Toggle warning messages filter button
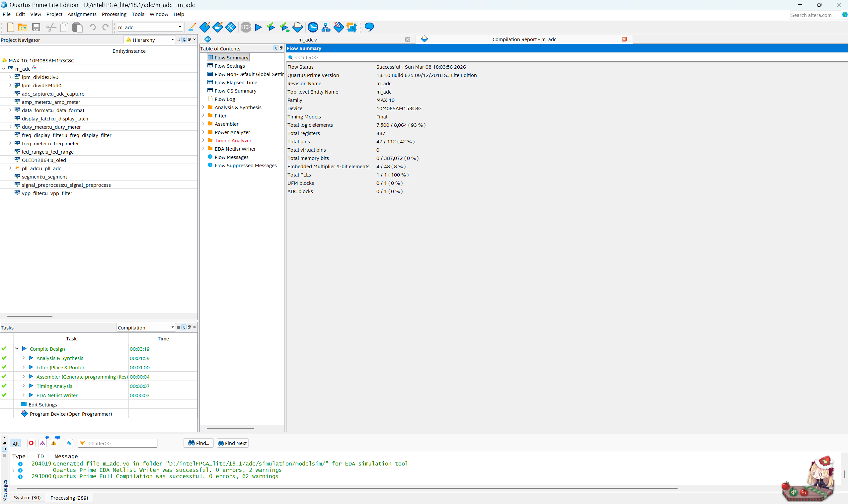This screenshot has width=848, height=504. click(x=54, y=443)
